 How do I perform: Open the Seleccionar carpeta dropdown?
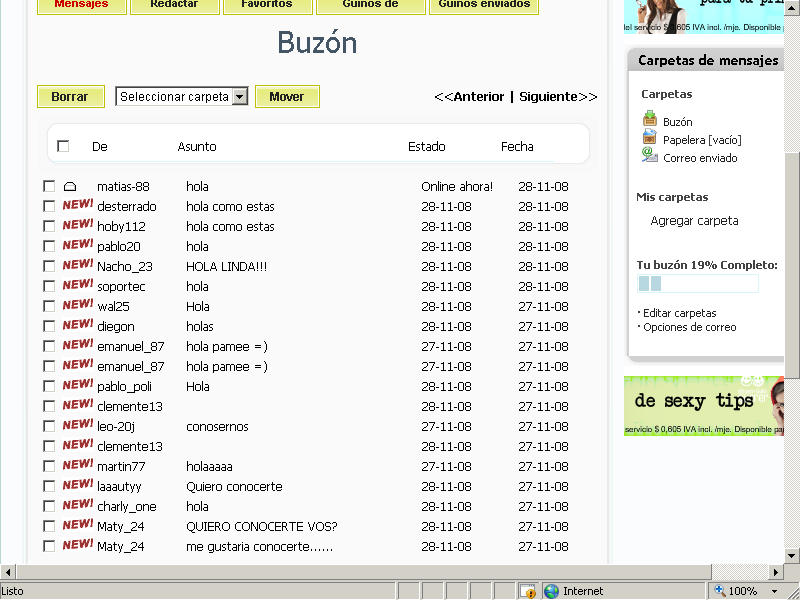[182, 96]
